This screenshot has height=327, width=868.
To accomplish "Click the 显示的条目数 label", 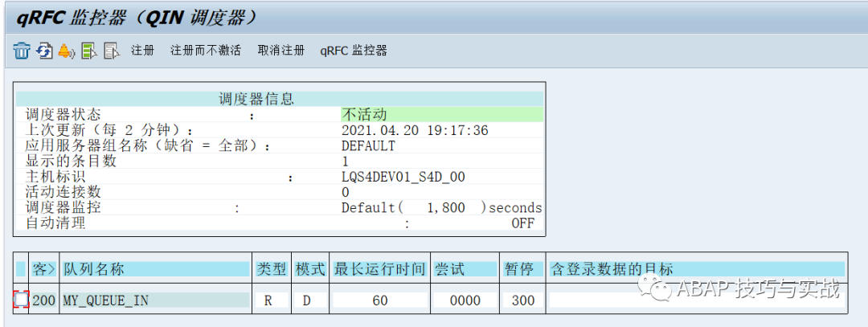I will pyautogui.click(x=71, y=161).
